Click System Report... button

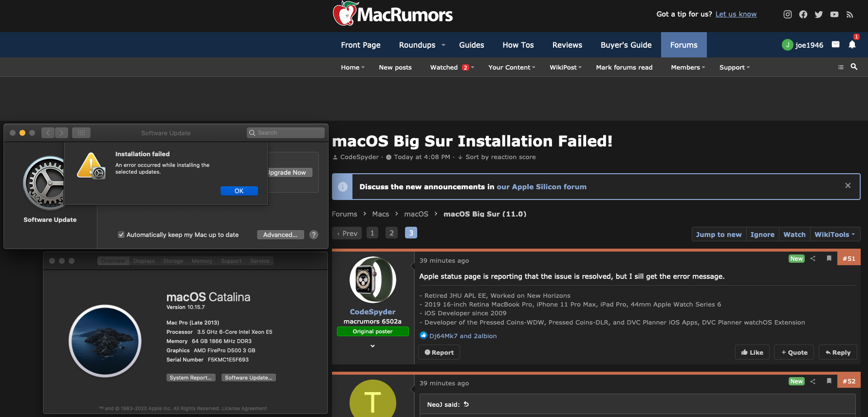click(x=191, y=378)
